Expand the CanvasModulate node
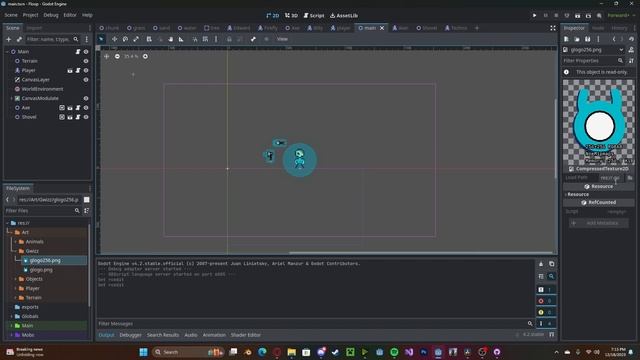This screenshot has height=360, width=640. [x=11, y=98]
